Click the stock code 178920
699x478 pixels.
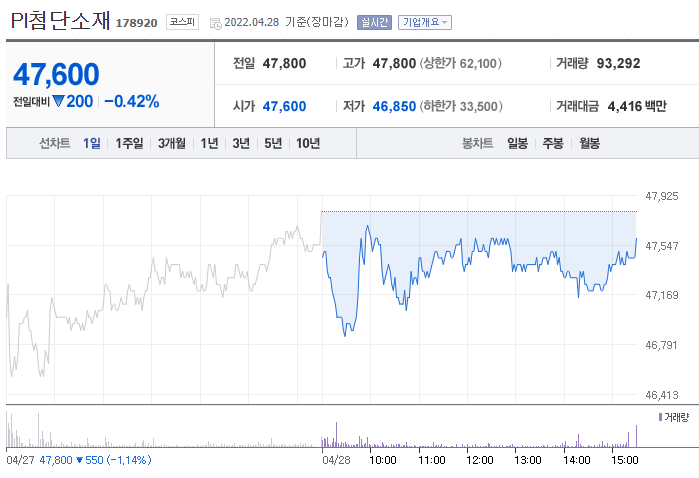[136, 23]
